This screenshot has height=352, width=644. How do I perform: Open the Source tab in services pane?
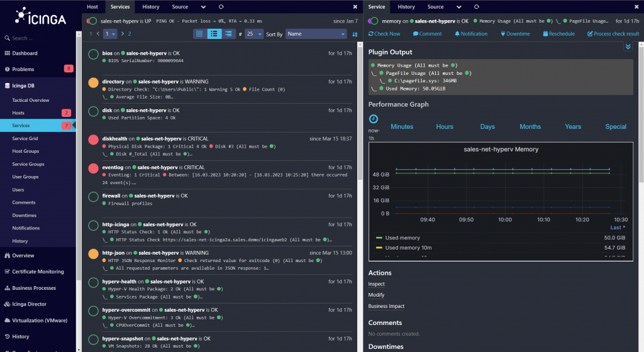(x=180, y=6)
